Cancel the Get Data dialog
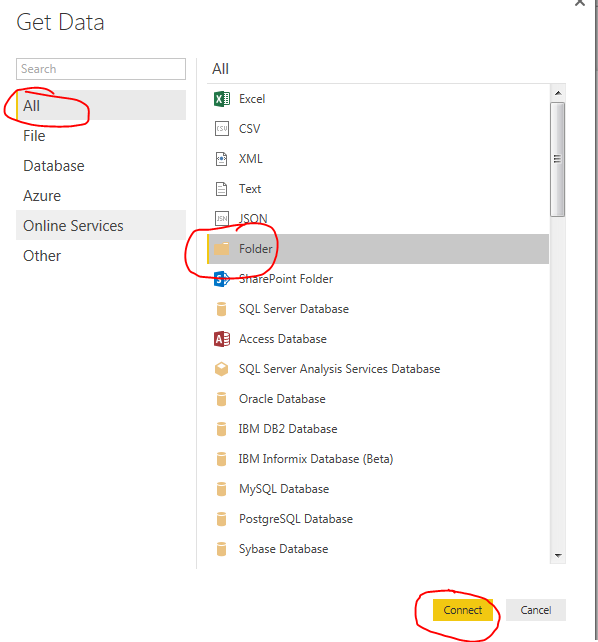Viewport: 598px width, 642px height. coord(536,610)
